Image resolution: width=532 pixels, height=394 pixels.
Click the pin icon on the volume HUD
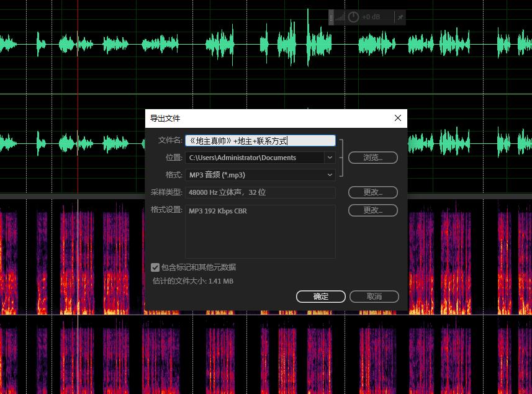click(x=400, y=17)
